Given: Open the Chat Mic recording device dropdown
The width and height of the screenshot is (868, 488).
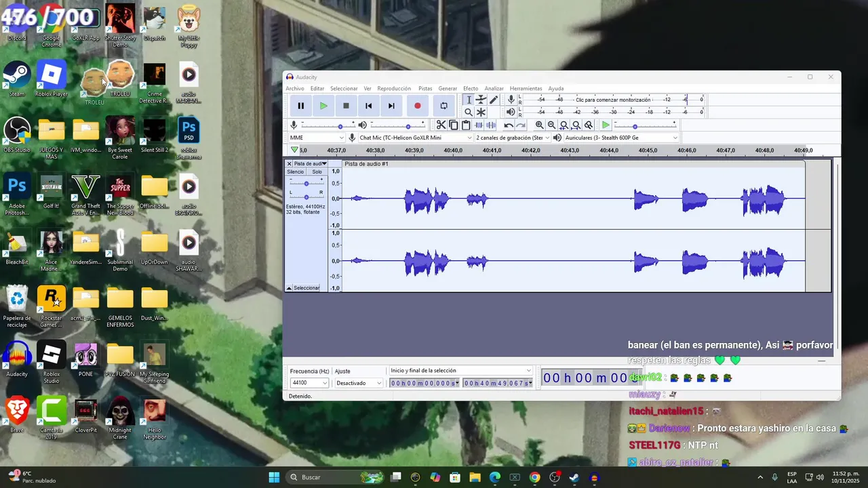Looking at the screenshot, I should point(415,138).
